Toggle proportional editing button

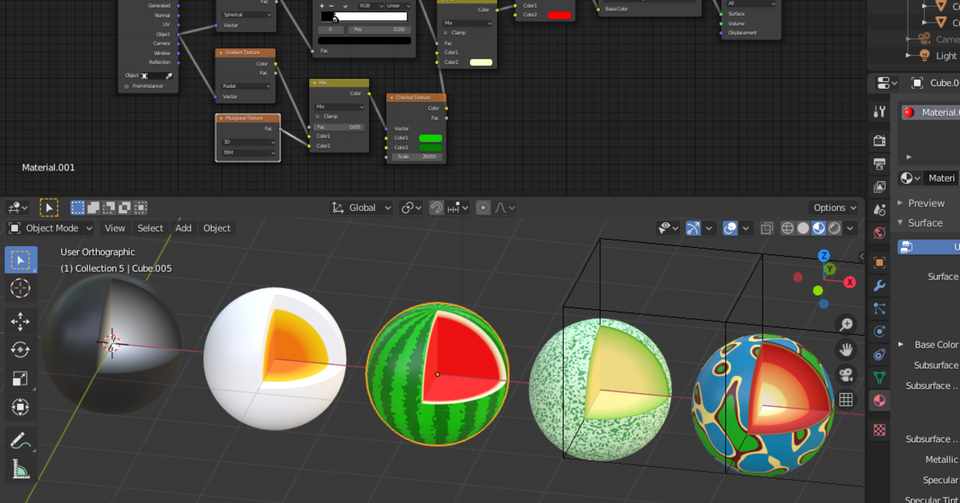[x=483, y=208]
